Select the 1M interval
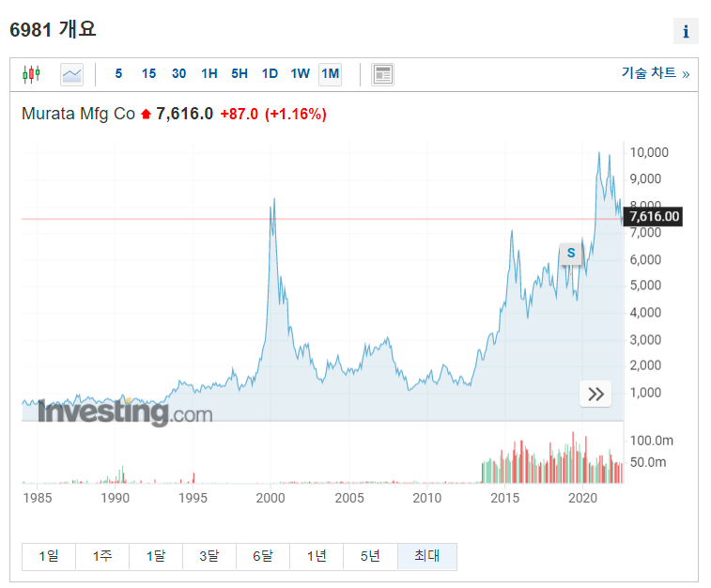 330,74
